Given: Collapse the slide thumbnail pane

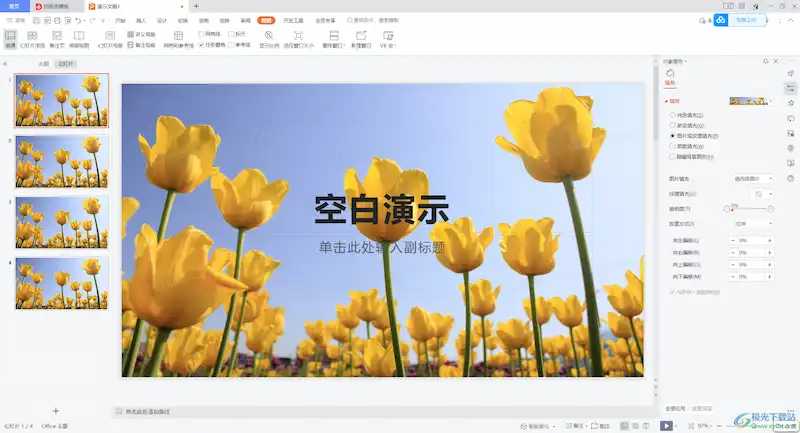Looking at the screenshot, I should point(5,64).
